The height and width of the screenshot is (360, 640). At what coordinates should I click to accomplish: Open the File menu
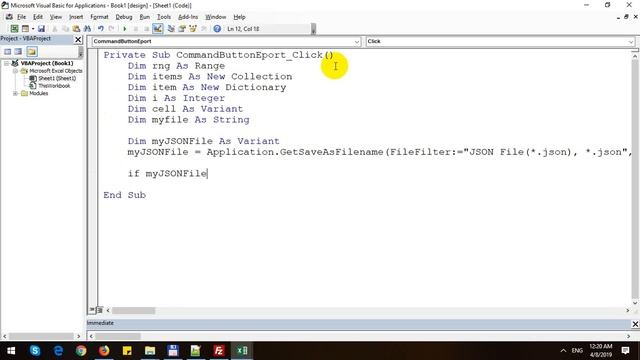point(21,17)
